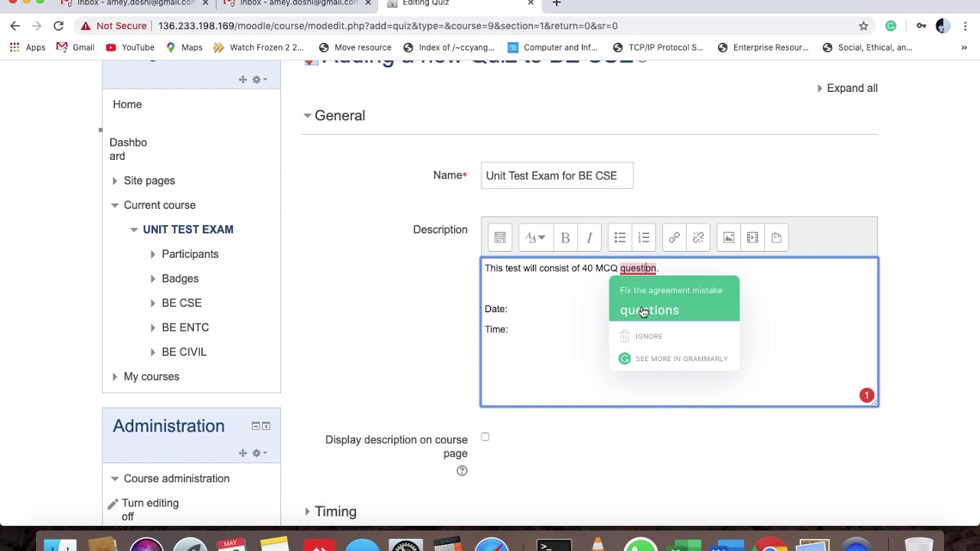Image resolution: width=980 pixels, height=551 pixels.
Task: Click the Grammarly extension icon in Chrome
Action: point(890,26)
